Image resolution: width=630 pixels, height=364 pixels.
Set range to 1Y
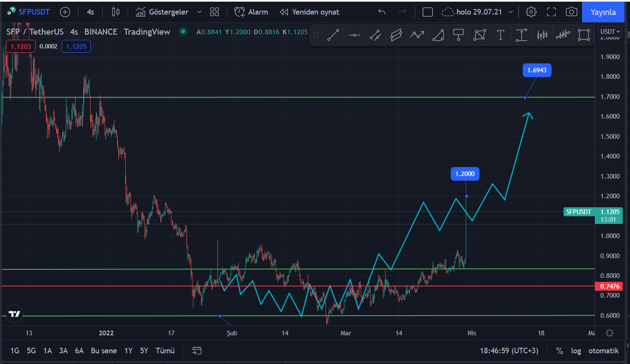128,350
